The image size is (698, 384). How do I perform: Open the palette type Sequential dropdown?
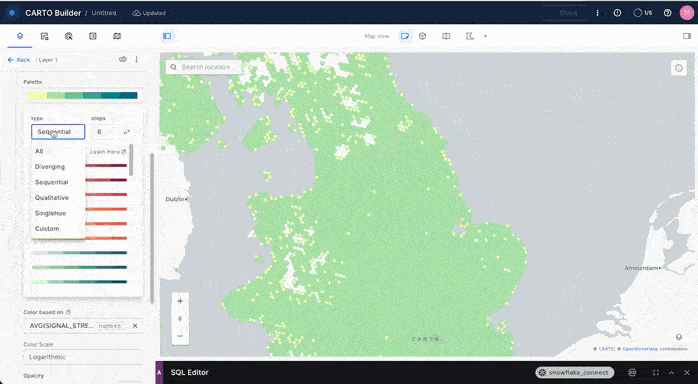[58, 132]
